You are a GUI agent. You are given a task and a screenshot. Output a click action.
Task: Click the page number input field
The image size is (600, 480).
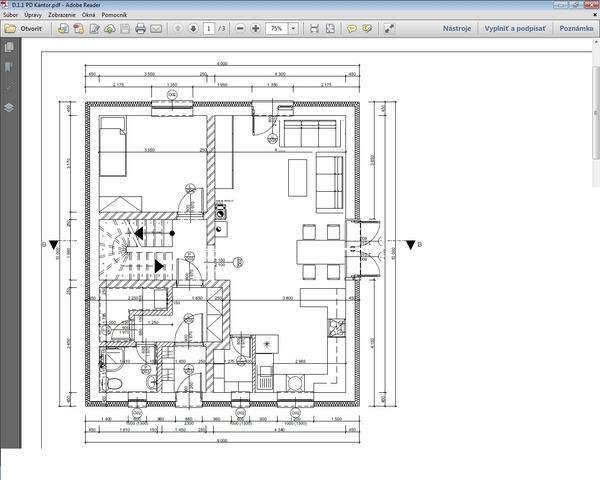(208, 29)
